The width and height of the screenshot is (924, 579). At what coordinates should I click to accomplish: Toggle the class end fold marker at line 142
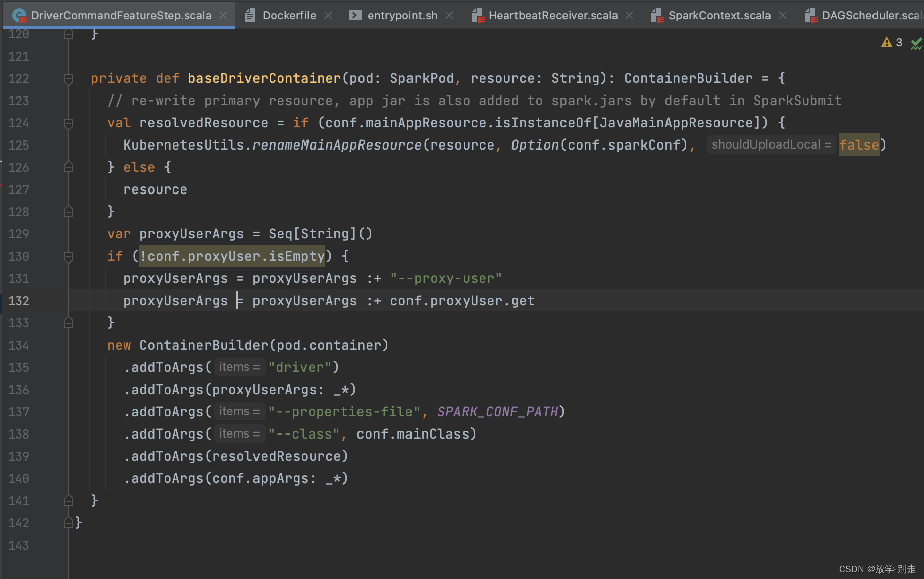coord(69,523)
